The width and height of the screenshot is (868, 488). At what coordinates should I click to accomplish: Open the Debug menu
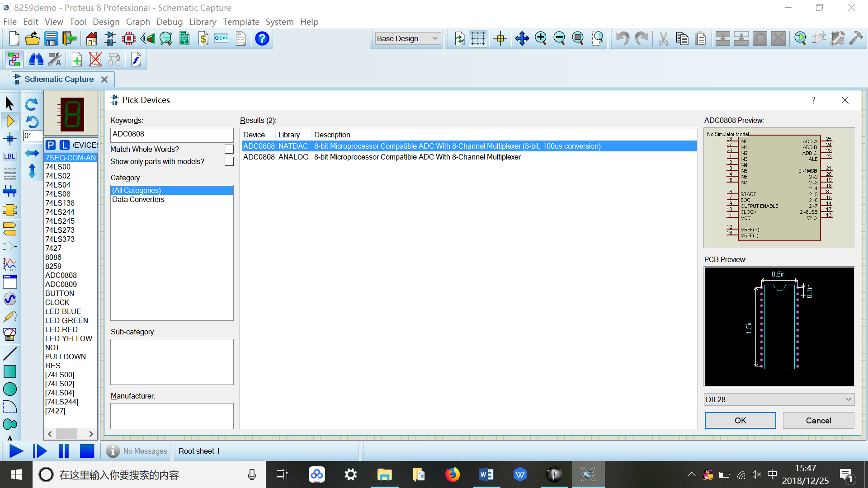point(170,22)
